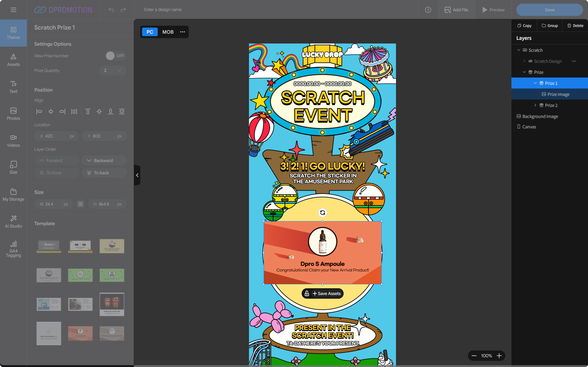The image size is (588, 367).
Task: Open the hamburger menu
Action: [x=13, y=10]
